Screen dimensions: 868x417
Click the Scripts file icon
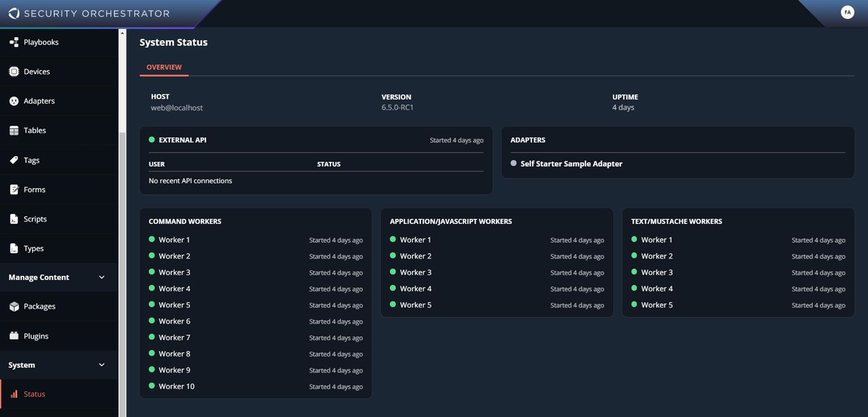click(14, 219)
